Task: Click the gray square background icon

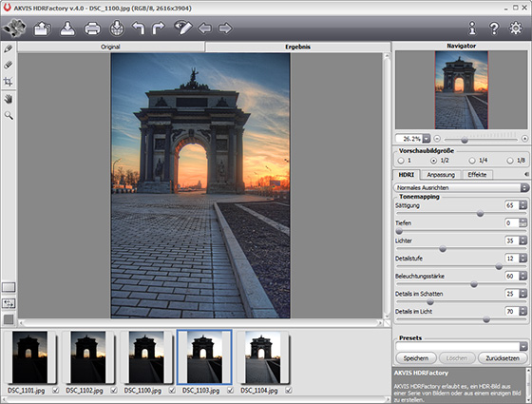Action: 9,319
